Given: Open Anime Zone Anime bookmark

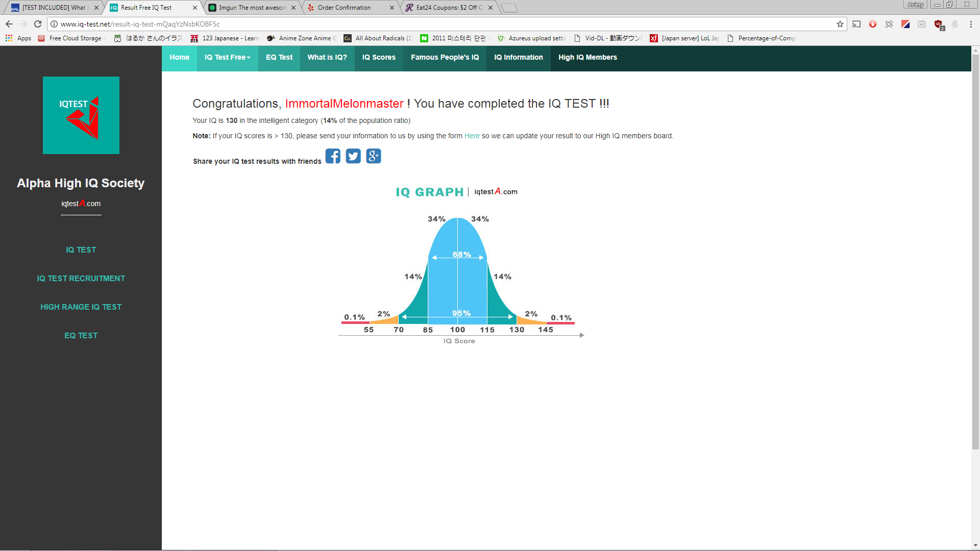Looking at the screenshot, I should pyautogui.click(x=302, y=38).
